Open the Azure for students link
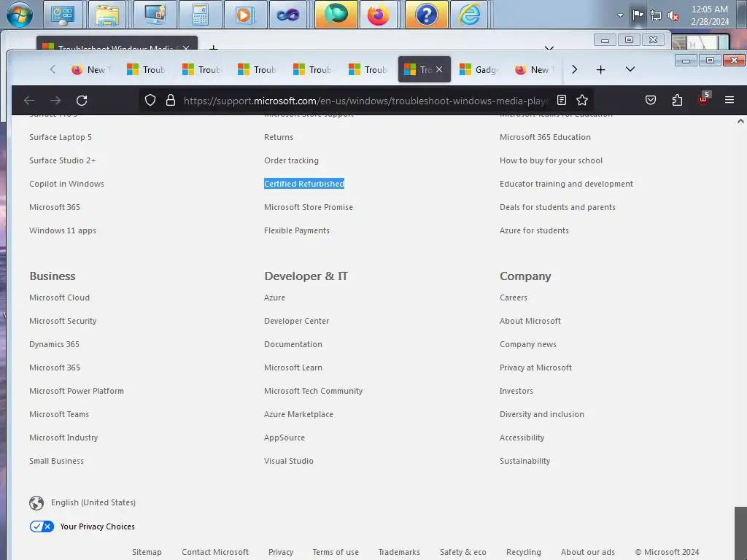 tap(534, 230)
